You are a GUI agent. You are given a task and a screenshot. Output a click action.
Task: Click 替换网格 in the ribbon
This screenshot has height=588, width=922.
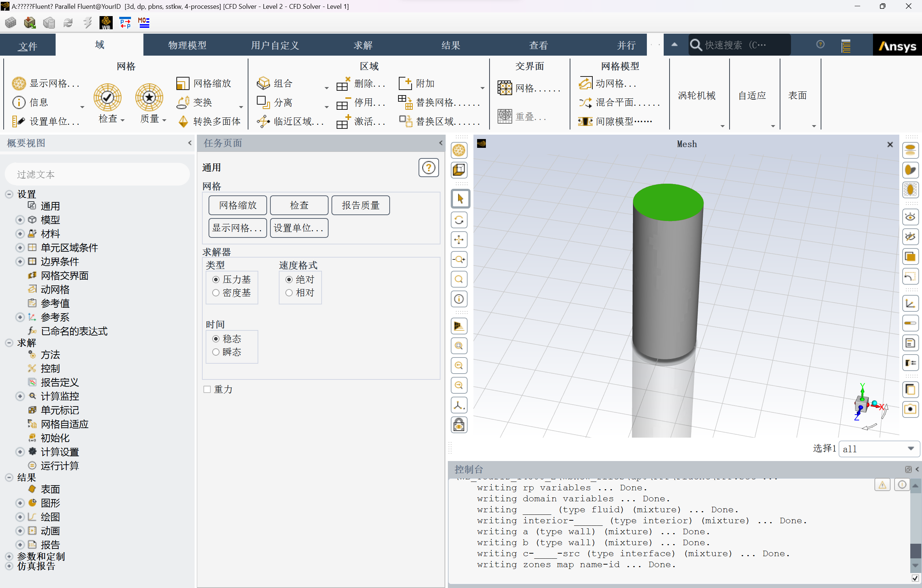click(x=439, y=102)
